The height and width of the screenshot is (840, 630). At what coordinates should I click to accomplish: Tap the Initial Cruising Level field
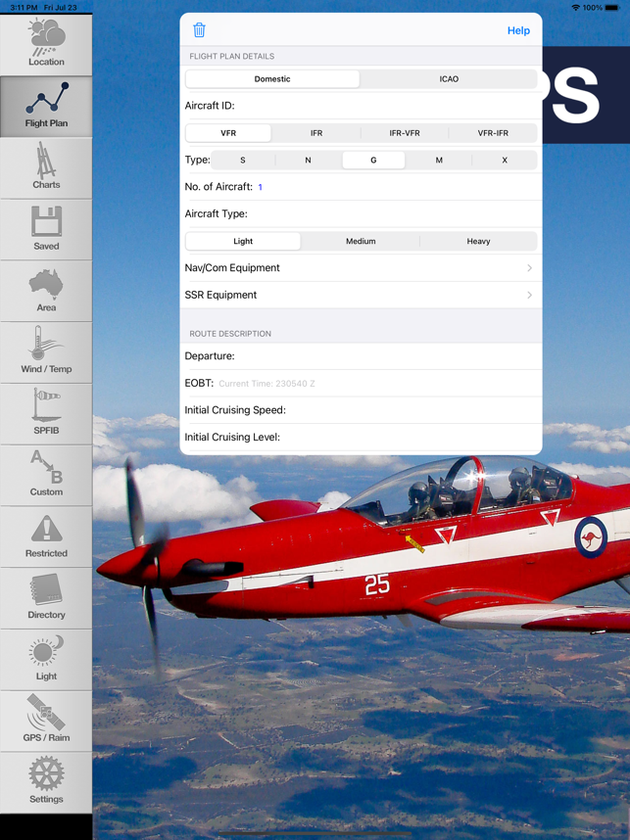coord(361,438)
